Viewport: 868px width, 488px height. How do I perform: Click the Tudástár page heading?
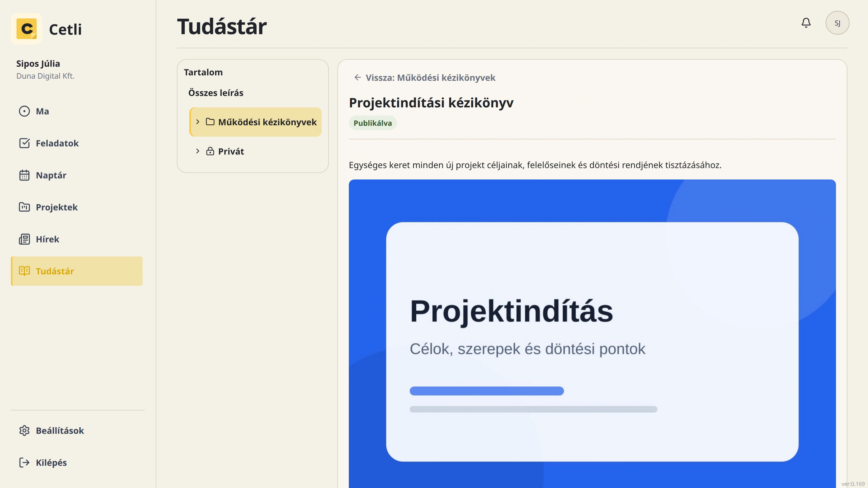(222, 27)
